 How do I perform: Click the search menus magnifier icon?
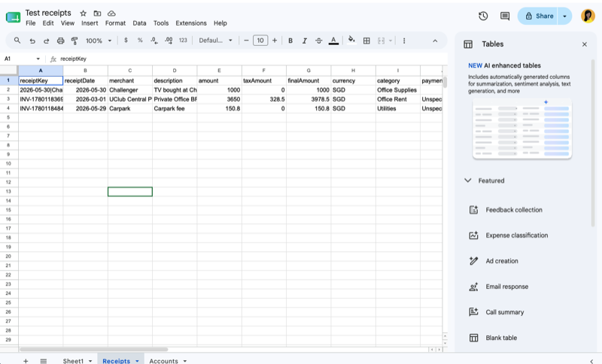17,41
